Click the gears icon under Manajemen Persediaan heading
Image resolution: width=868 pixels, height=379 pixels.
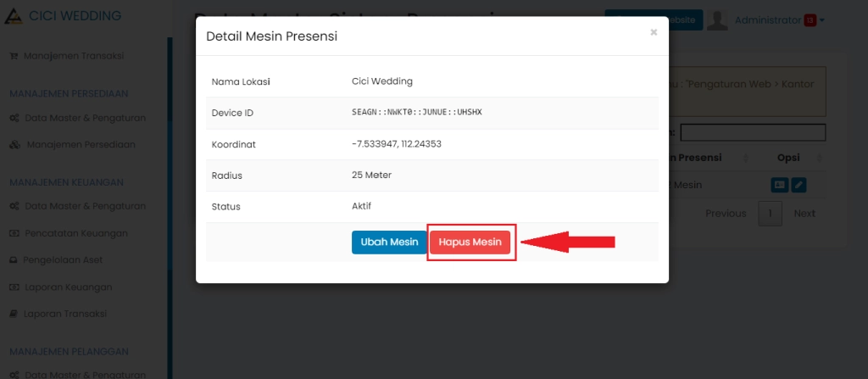14,118
